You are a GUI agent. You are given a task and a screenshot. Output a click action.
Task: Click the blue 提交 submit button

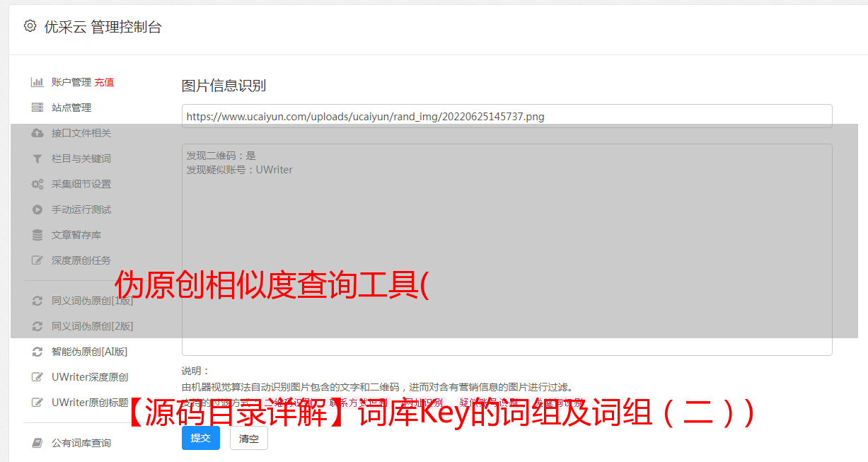coord(201,438)
